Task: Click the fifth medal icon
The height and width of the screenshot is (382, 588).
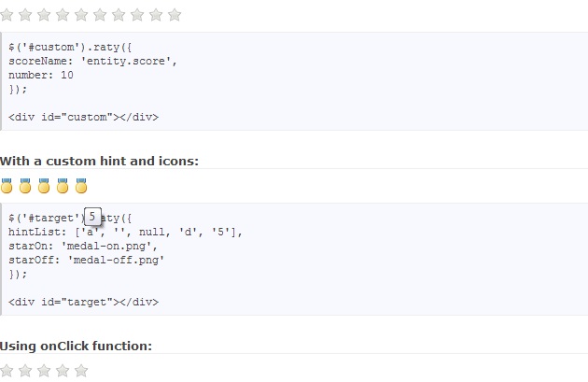Action: [81, 186]
